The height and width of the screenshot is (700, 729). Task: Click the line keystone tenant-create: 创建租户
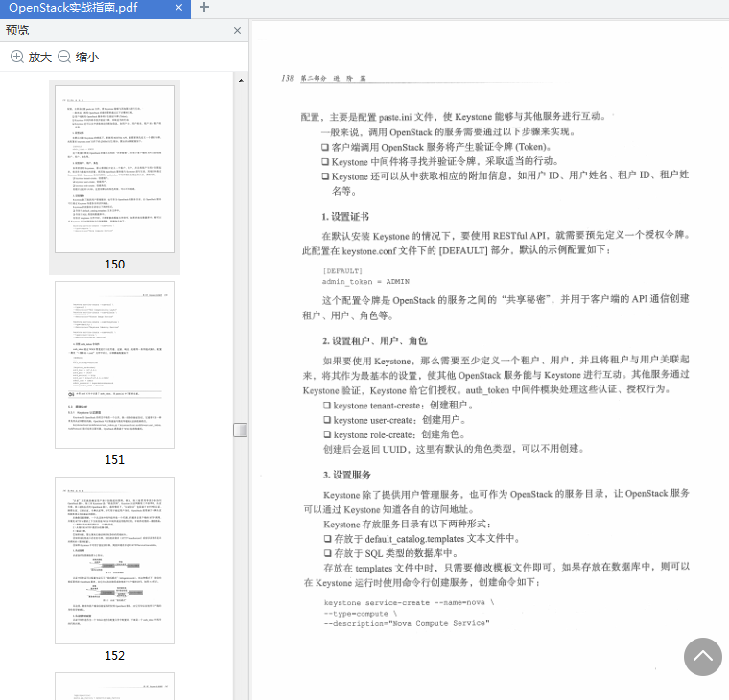click(398, 406)
